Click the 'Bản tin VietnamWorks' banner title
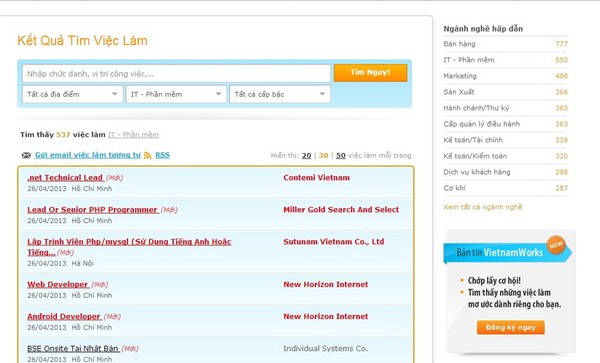600x363 pixels. click(500, 252)
